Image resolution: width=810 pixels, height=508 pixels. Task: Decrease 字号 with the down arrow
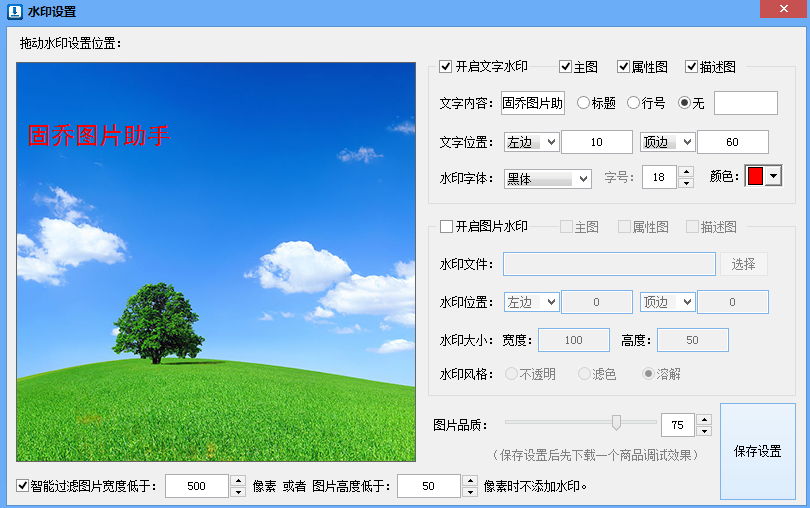686,183
